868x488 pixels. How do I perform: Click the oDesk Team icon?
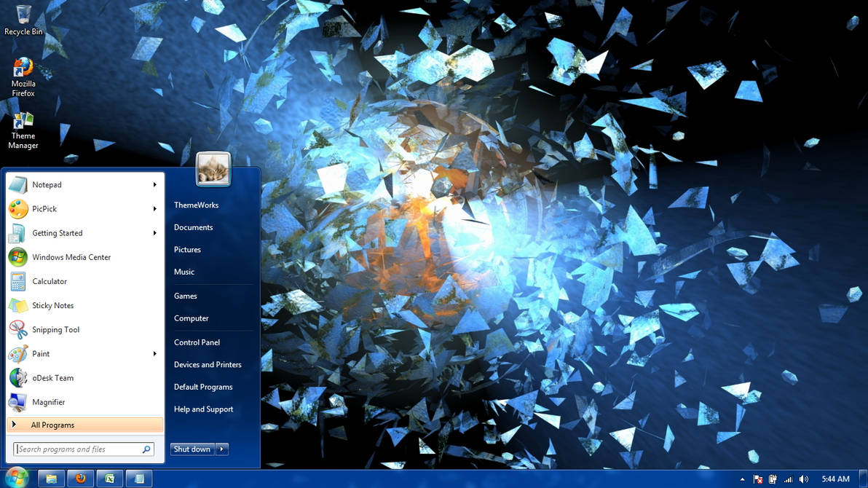click(x=17, y=378)
